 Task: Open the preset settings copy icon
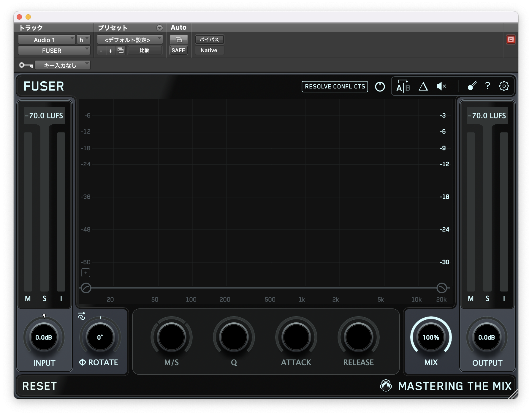click(121, 50)
